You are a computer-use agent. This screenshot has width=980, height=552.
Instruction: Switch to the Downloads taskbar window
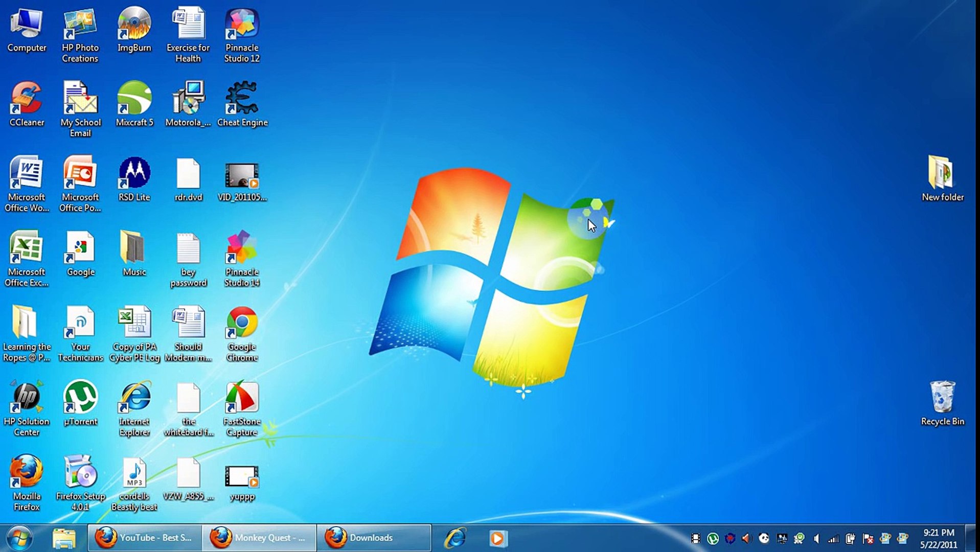[374, 538]
